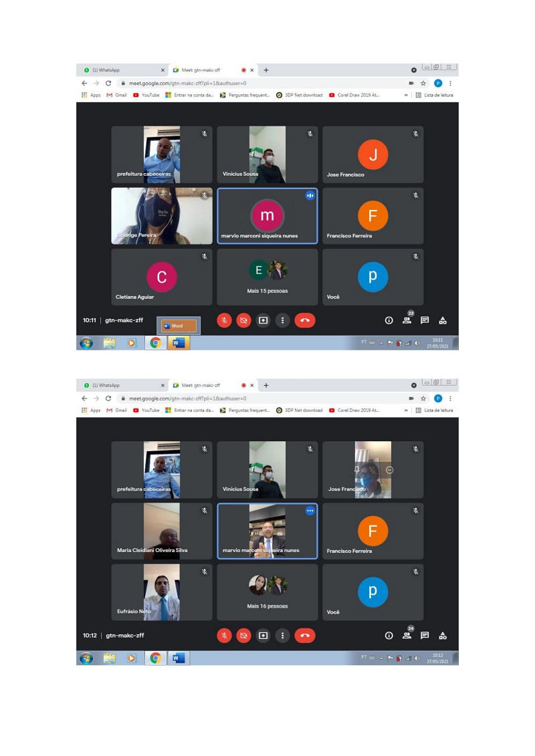Click the "Mais 15 pessoas" tile
Screen dimensions: 535x756
pyautogui.click(x=267, y=277)
